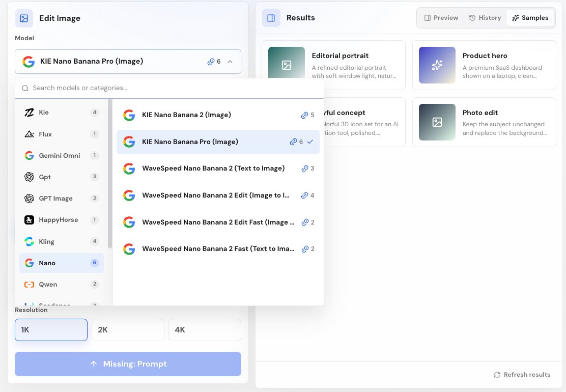
Task: Open the Product hero sample card
Action: pyautogui.click(x=484, y=65)
